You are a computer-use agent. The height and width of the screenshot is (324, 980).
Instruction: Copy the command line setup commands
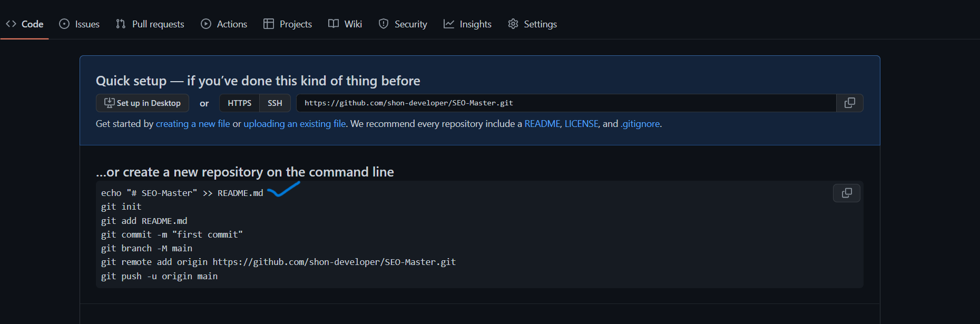pyautogui.click(x=847, y=193)
